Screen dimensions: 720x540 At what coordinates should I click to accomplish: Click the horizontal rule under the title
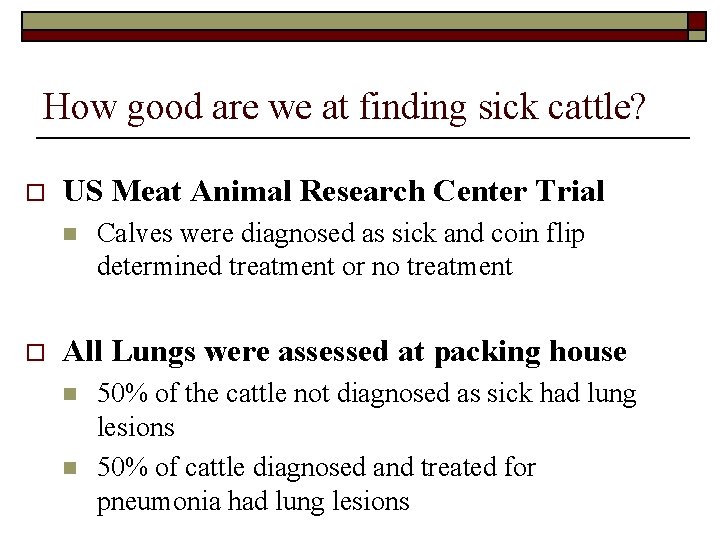coord(362,136)
